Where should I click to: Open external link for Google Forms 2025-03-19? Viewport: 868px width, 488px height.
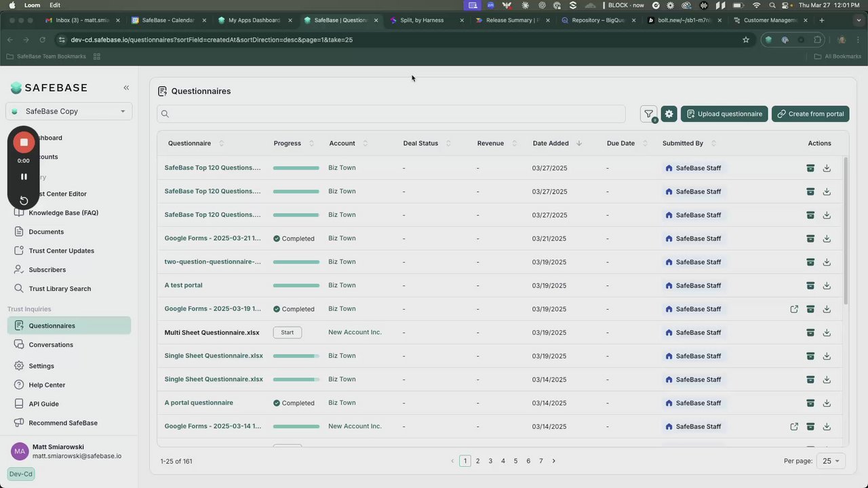point(794,309)
